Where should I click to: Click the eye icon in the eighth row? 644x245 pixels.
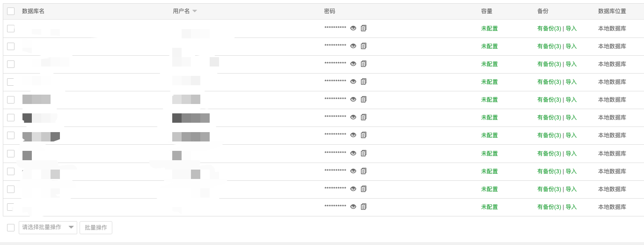[353, 153]
